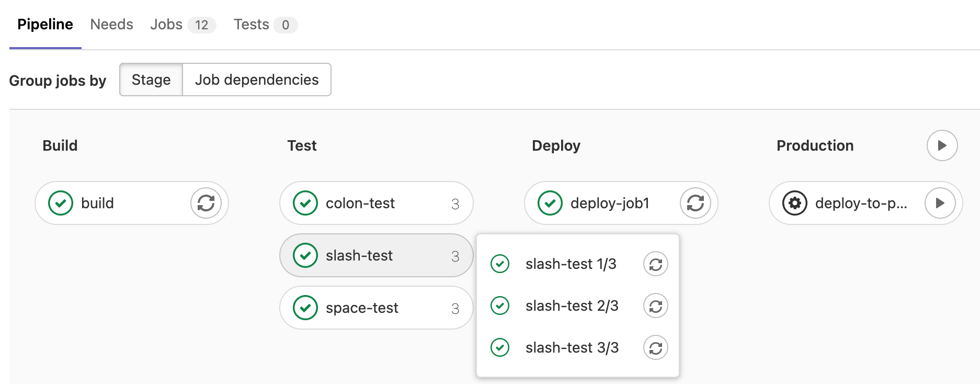The height and width of the screenshot is (384, 980).
Task: Expand the colon-test job group
Action: click(x=375, y=203)
